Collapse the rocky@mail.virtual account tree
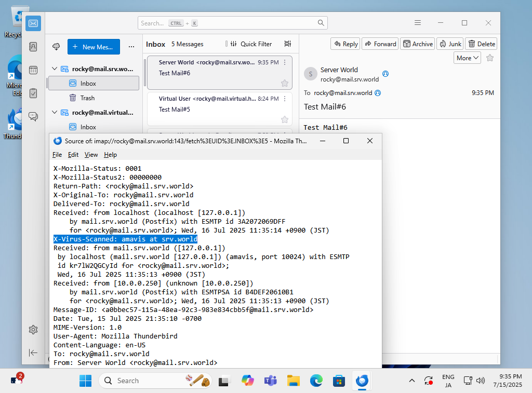532x393 pixels. [x=54, y=112]
